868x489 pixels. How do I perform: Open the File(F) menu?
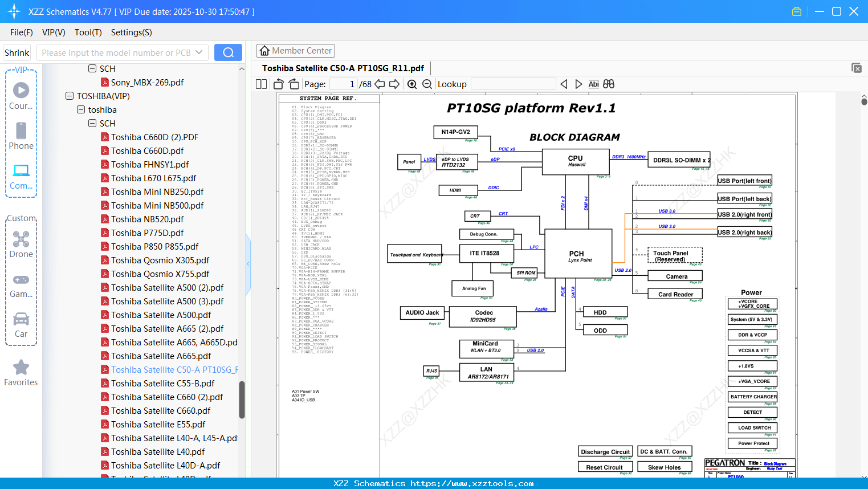point(22,32)
